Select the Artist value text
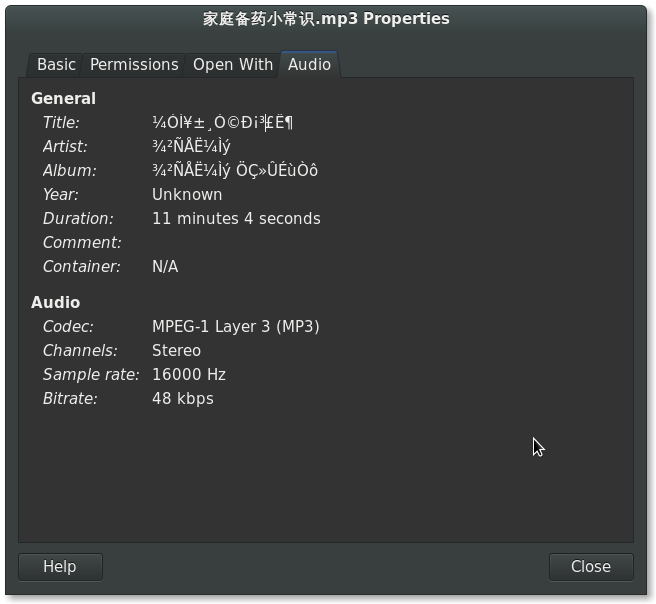Image resolution: width=656 pixels, height=604 pixels. point(191,147)
